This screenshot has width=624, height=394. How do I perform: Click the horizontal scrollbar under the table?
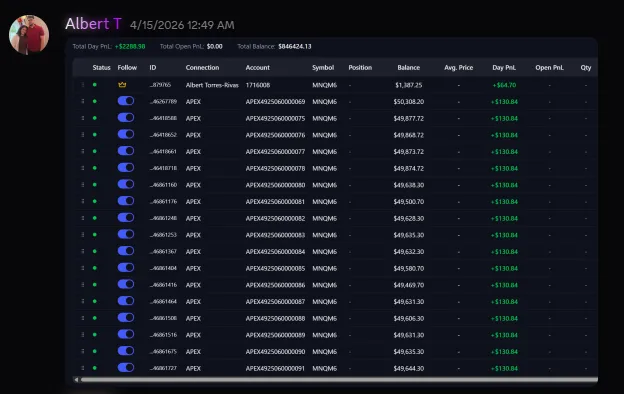[x=339, y=380]
